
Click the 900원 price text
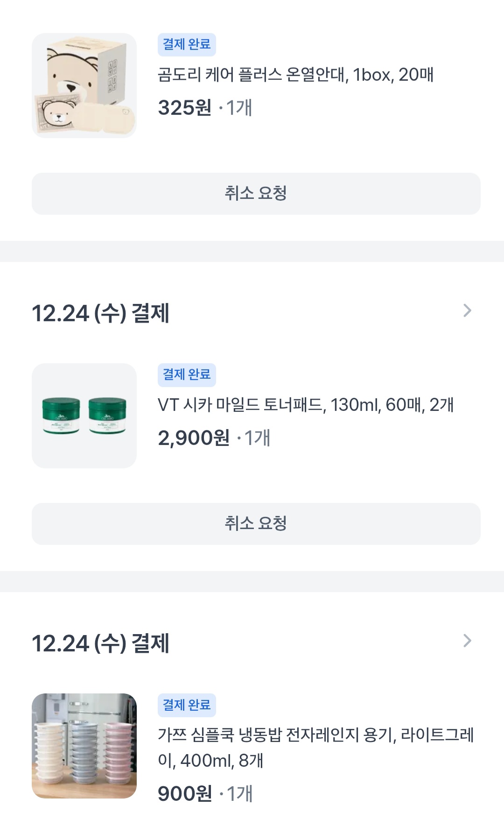click(x=185, y=794)
